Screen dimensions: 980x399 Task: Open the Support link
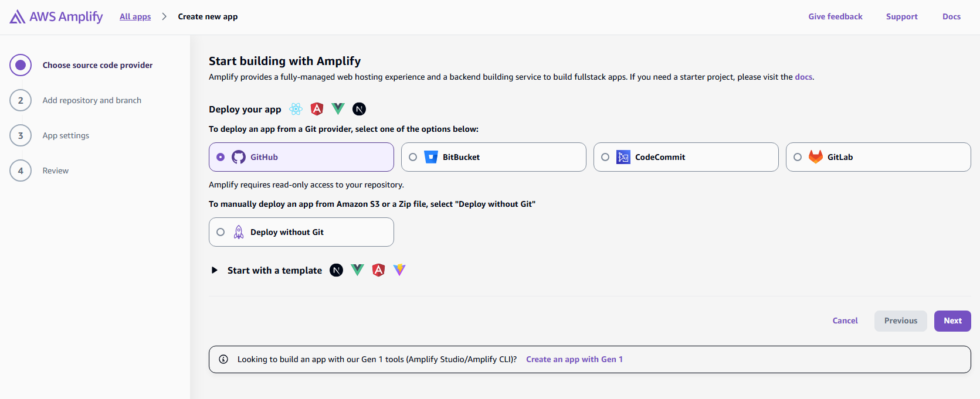tap(901, 16)
